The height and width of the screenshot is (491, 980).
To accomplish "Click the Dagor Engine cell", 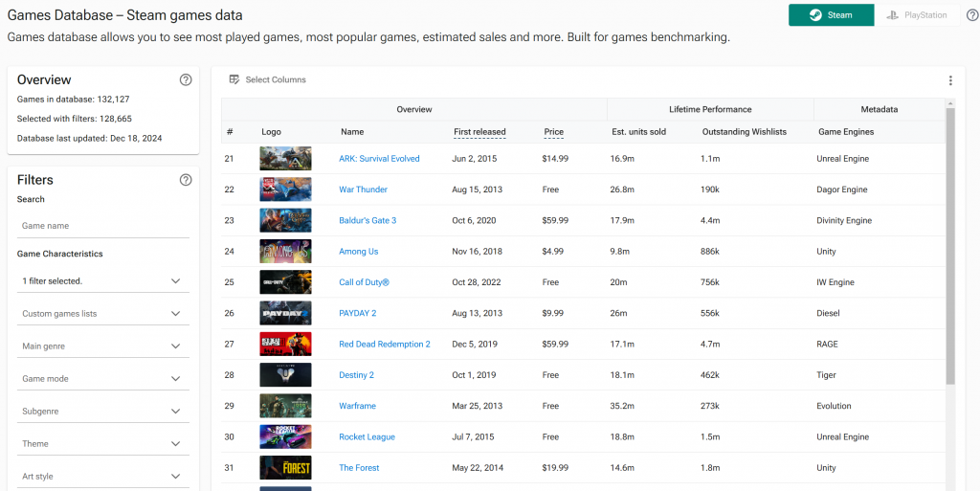I will pyautogui.click(x=844, y=190).
